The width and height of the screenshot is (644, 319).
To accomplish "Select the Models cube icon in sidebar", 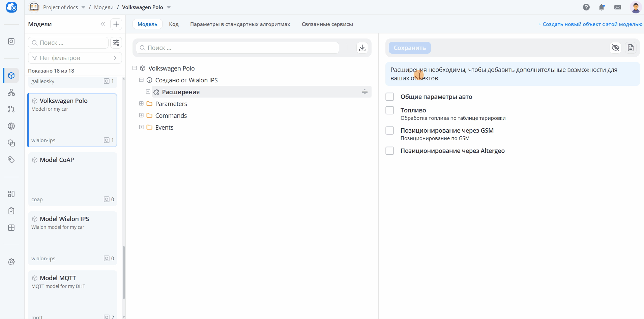I will [x=11, y=75].
